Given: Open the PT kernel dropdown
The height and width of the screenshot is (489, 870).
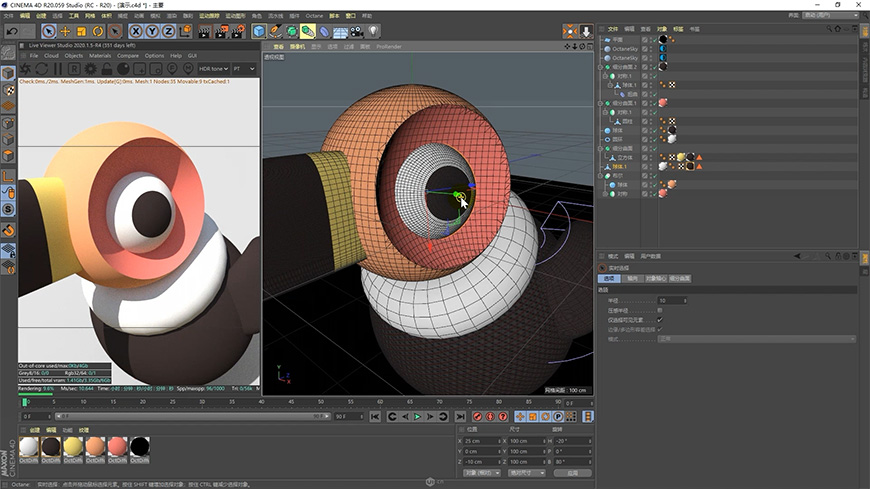Looking at the screenshot, I should (244, 69).
